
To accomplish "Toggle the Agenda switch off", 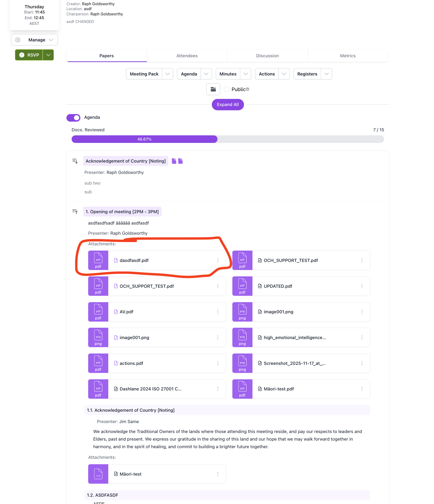I will click(73, 118).
